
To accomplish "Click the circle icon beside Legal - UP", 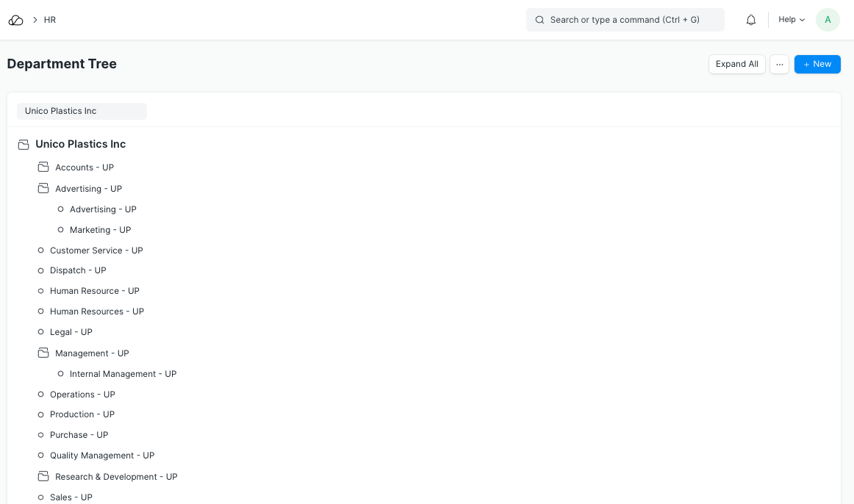I will point(41,332).
